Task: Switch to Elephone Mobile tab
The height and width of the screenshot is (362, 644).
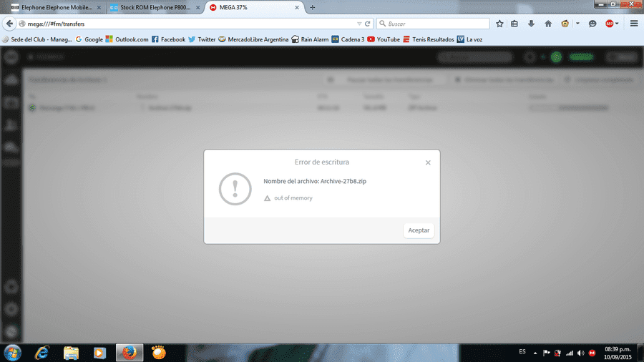Action: pyautogui.click(x=55, y=7)
